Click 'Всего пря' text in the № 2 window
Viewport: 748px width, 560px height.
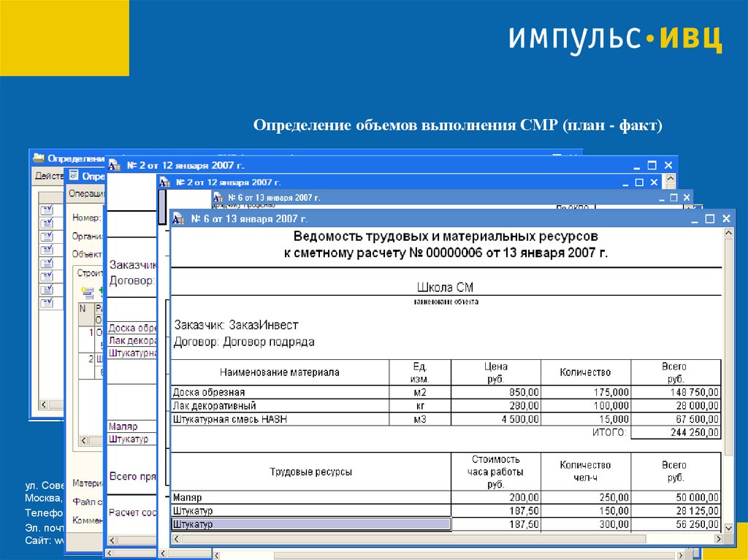click(x=133, y=476)
